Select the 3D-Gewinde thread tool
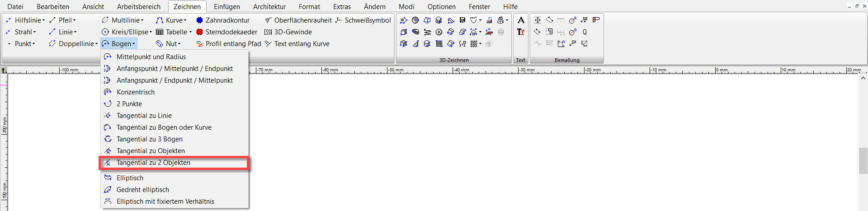868x211 pixels. tap(288, 32)
